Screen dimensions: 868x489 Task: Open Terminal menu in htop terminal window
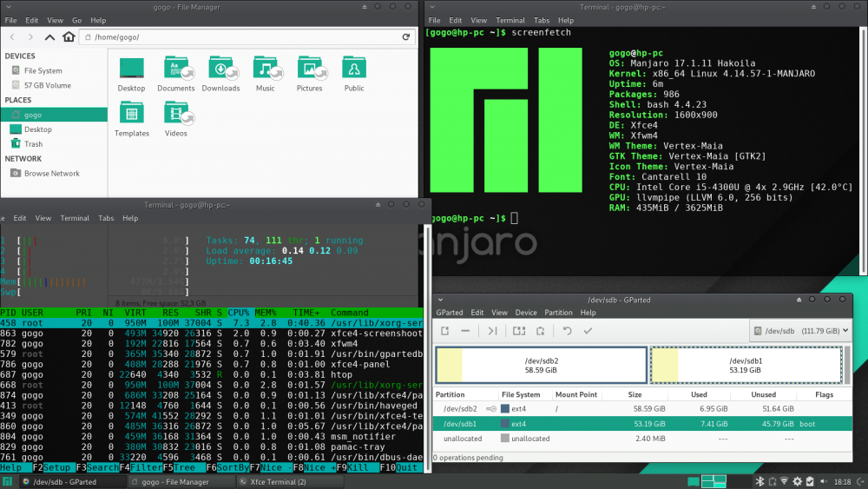coord(75,218)
